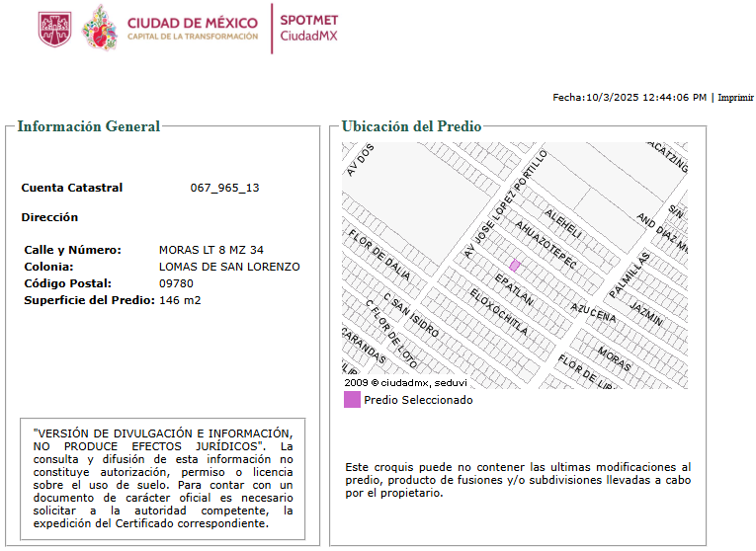
Task: Click the MORAS street label on map
Action: pos(615,358)
